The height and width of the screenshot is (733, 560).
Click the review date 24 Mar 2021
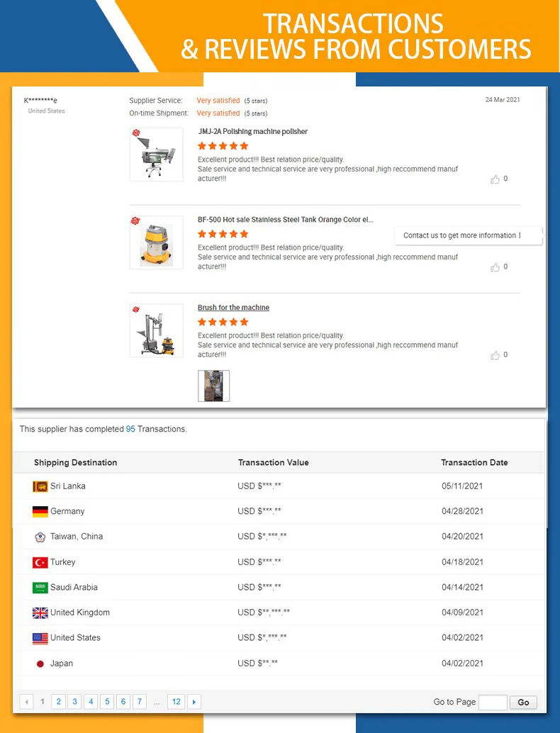click(503, 99)
